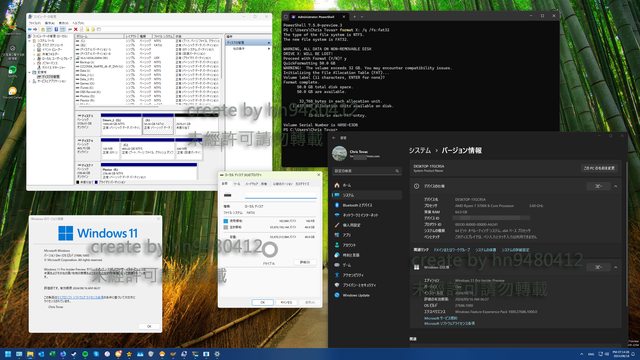Click the red X delete icon in Computer Management toolbar
640x360 pixels.
click(76, 29)
